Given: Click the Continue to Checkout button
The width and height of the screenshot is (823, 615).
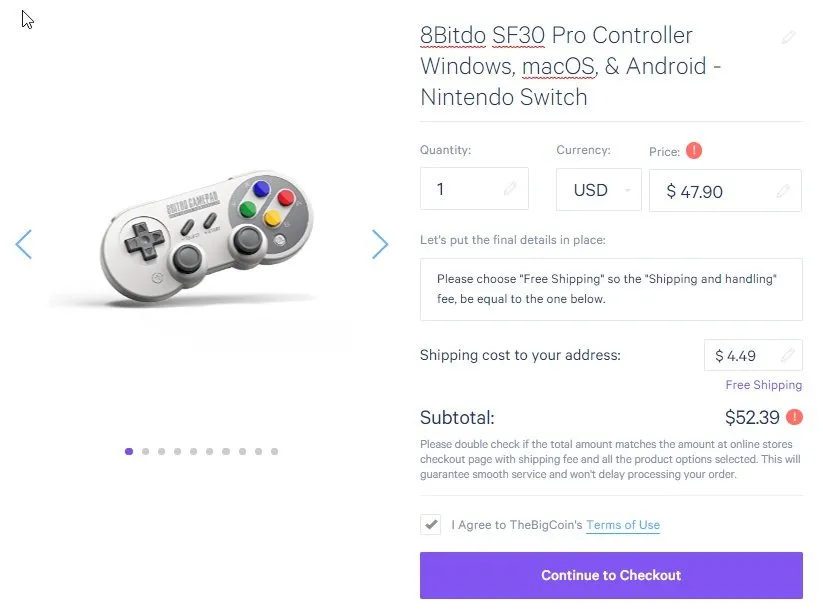Looking at the screenshot, I should pyautogui.click(x=611, y=575).
